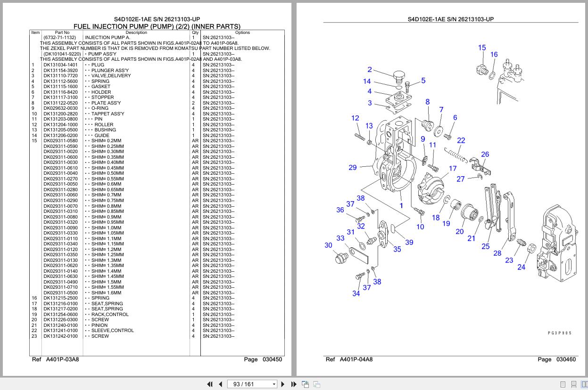Click the FUEL INJECTION PUMP page title

point(157,26)
